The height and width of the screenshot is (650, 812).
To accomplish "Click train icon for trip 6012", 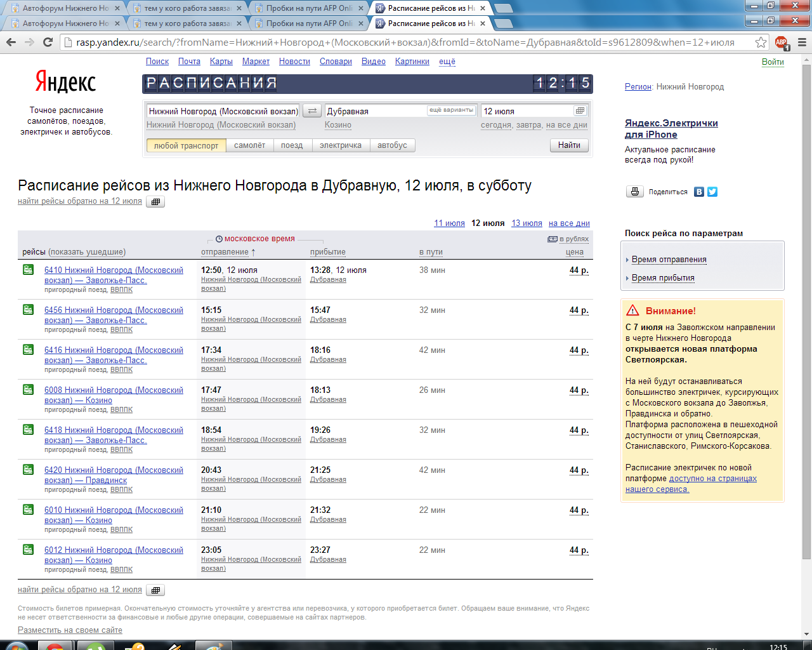I will pos(28,550).
